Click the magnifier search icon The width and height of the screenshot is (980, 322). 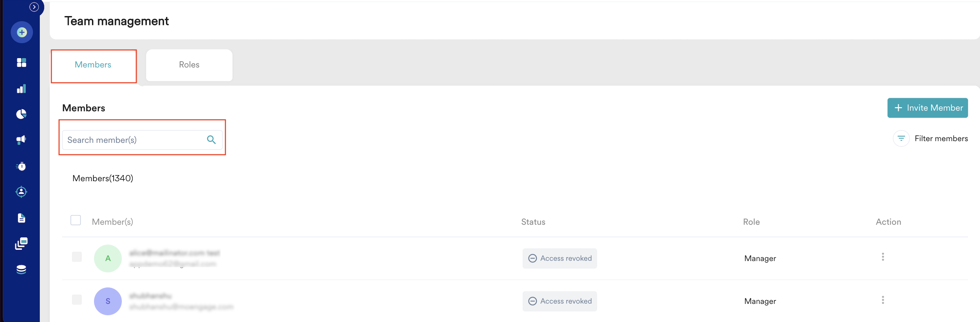[x=211, y=140]
